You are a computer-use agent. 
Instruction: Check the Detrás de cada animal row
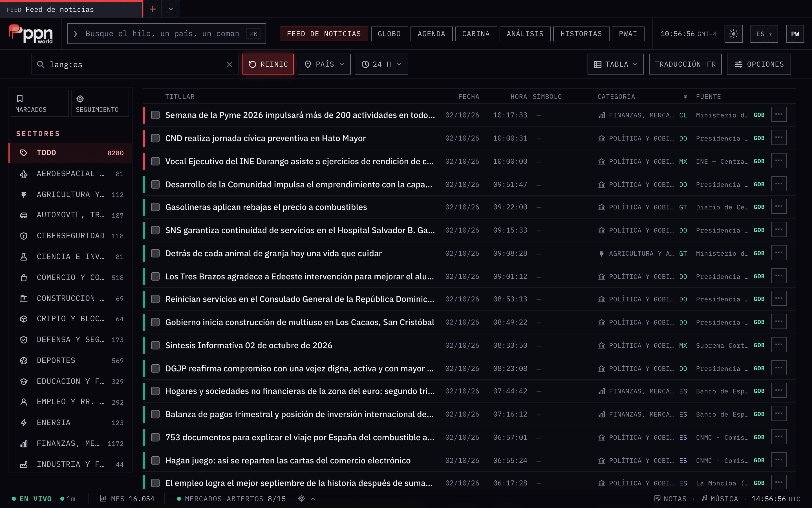(155, 253)
